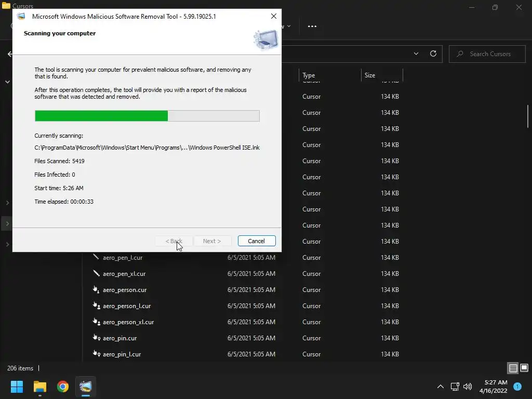Click the aero_pin.cur hand pin icon

point(96,338)
